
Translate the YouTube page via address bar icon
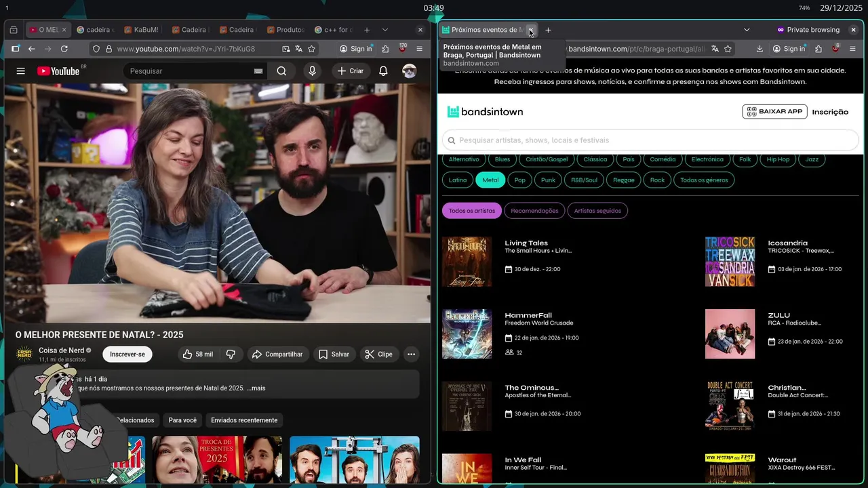298,49
